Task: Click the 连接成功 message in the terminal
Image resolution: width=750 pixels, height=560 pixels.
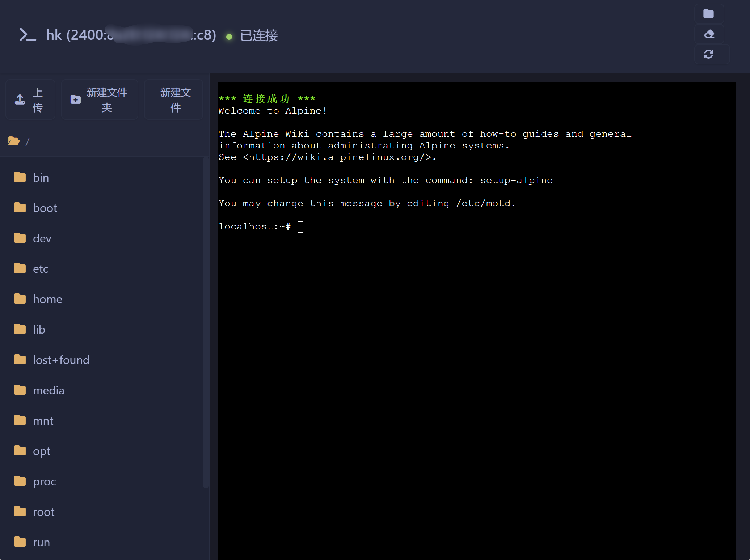Action: tap(267, 98)
